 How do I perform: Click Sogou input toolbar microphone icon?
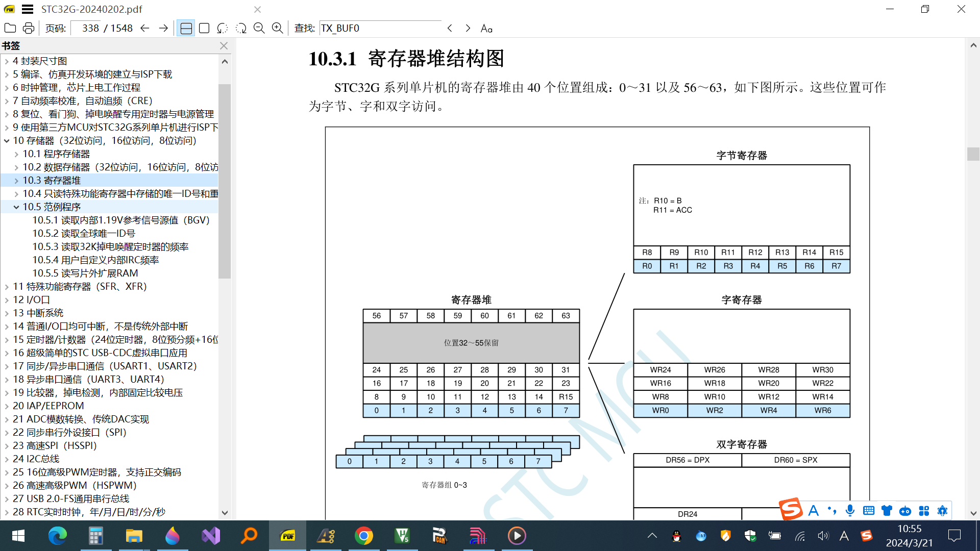tap(850, 510)
